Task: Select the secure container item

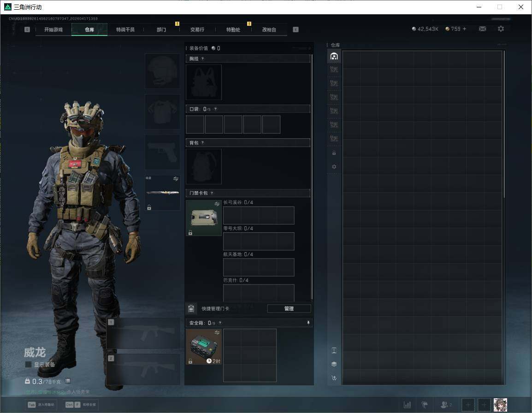Action: click(204, 347)
